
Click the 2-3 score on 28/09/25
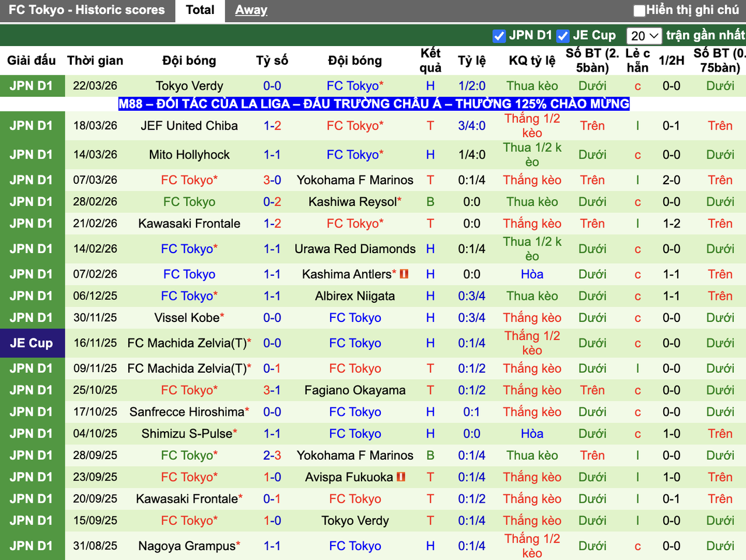click(272, 455)
